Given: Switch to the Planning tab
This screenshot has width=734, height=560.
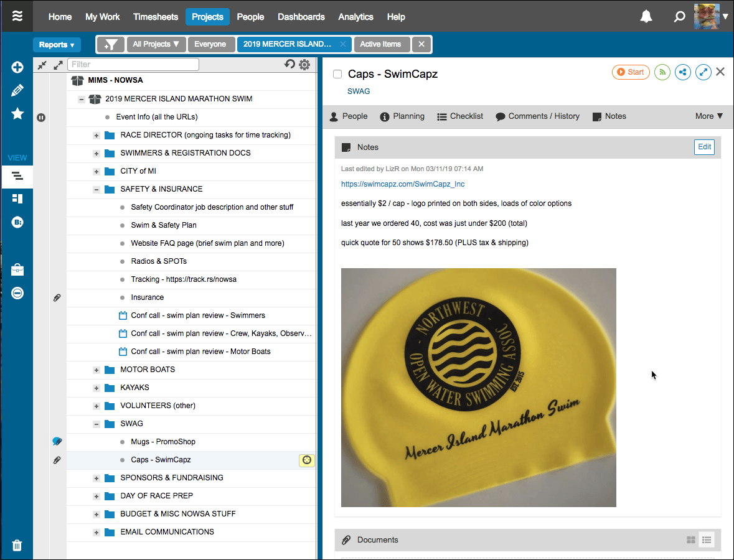Looking at the screenshot, I should [x=402, y=116].
